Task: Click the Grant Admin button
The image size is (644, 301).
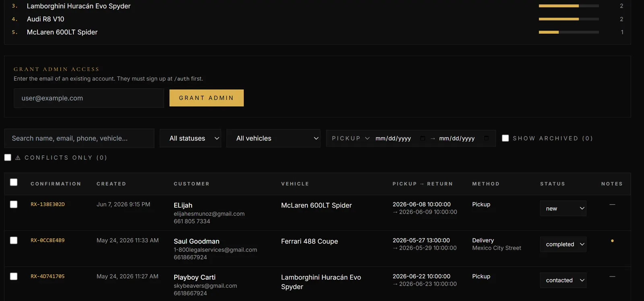Action: click(206, 98)
